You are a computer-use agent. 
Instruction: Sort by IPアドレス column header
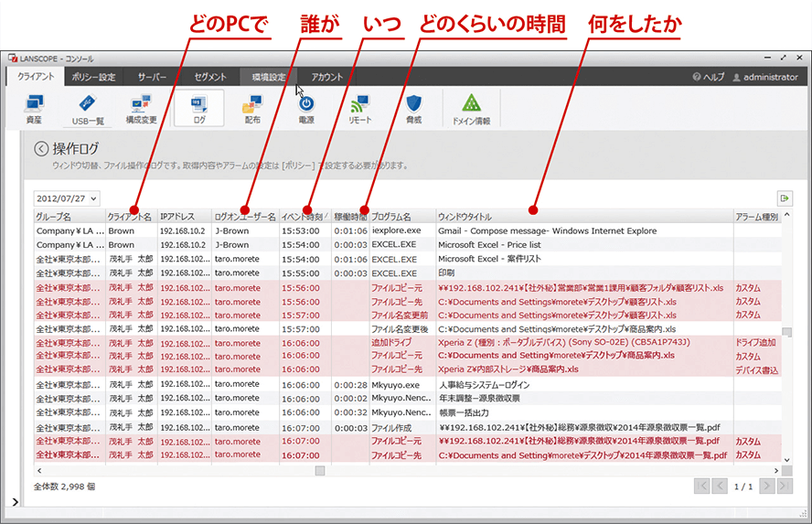click(x=185, y=217)
